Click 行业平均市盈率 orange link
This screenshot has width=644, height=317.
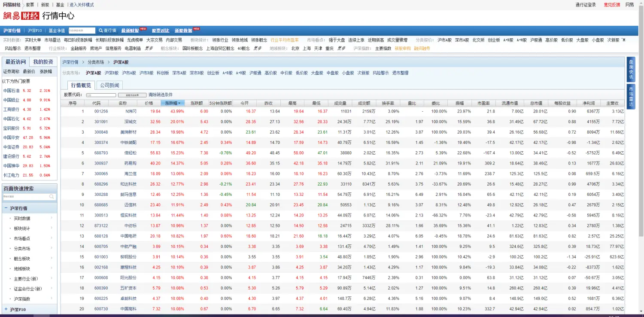point(285,40)
